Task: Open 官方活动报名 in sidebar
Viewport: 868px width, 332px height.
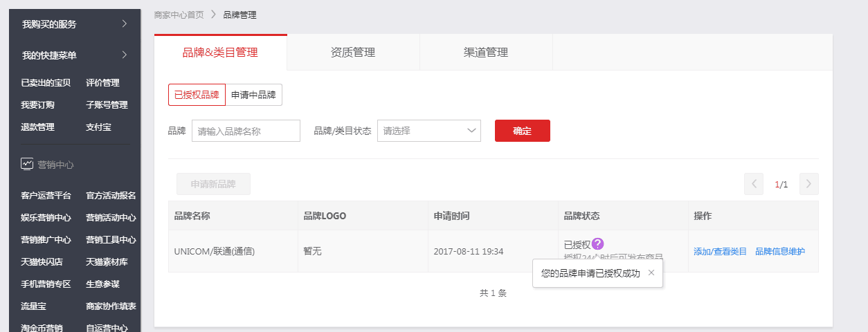Action: [x=111, y=196]
